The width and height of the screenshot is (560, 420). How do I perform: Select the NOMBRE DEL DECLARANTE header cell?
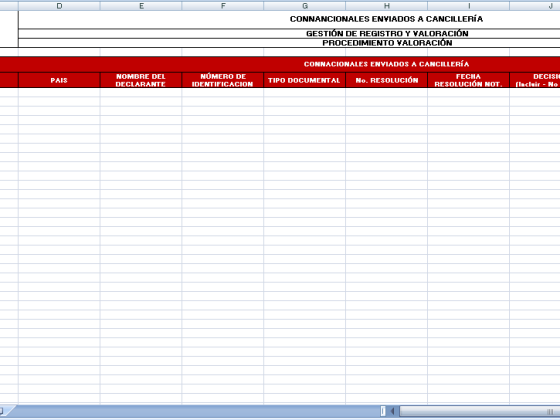(141, 80)
